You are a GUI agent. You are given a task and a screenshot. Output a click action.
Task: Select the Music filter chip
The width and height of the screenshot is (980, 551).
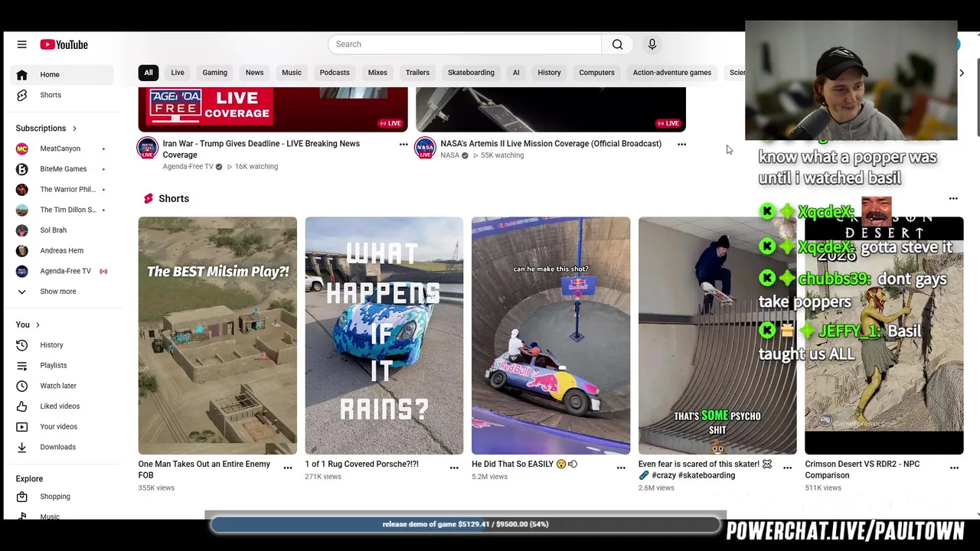click(292, 73)
